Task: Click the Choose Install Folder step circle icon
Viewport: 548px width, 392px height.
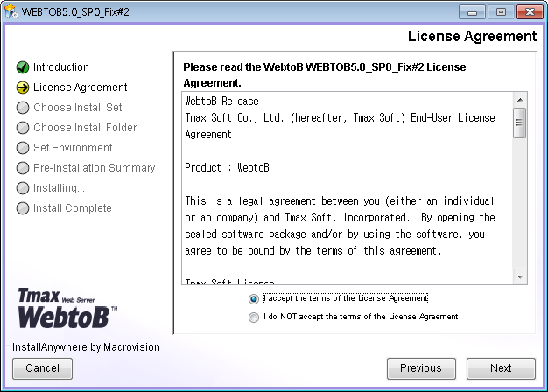Action: coord(23,128)
